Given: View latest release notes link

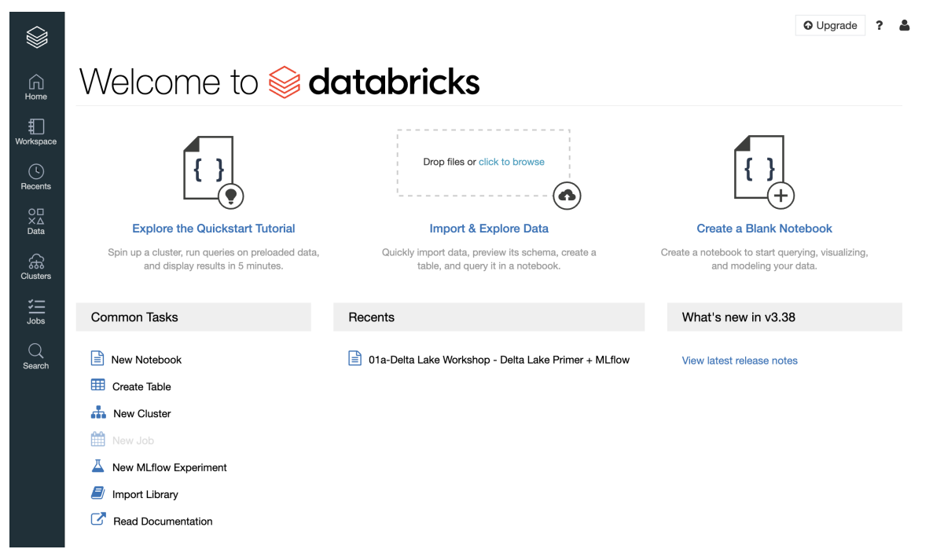Looking at the screenshot, I should tap(740, 361).
